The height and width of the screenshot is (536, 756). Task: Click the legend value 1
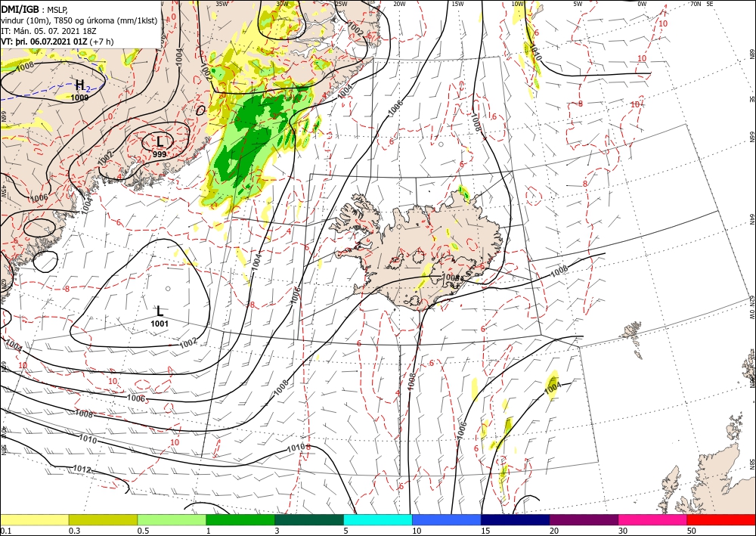[x=209, y=531]
